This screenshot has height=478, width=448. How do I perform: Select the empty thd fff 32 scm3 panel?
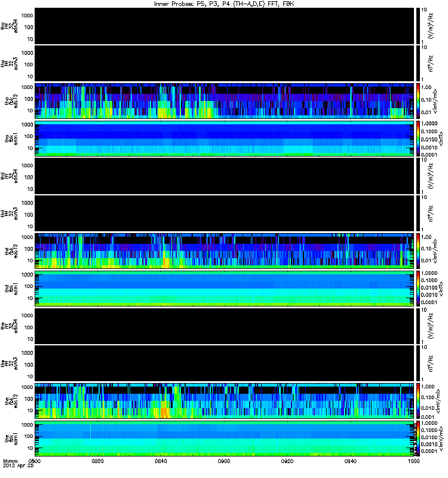click(225, 213)
